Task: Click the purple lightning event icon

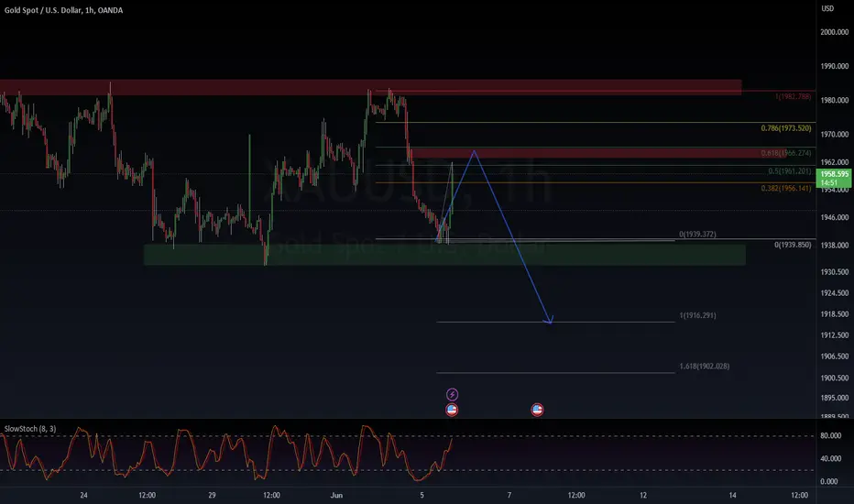Action: point(452,394)
